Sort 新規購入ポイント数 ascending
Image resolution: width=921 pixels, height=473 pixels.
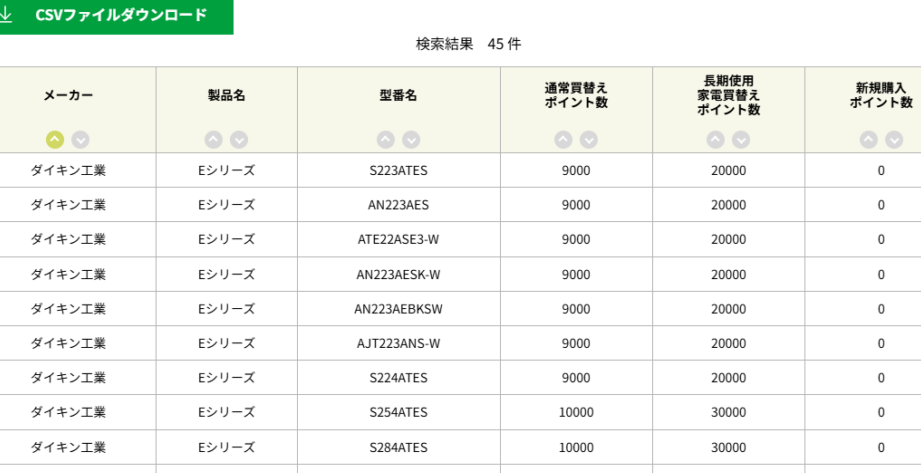point(869,140)
